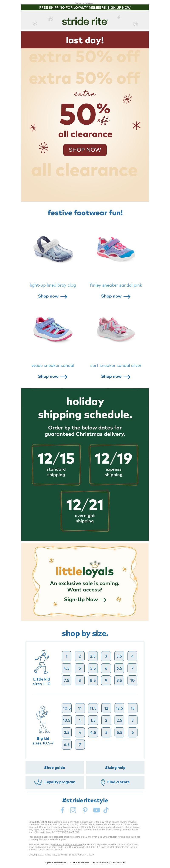Click the Big kid backpack figure icon
Screen dimensions: 170x868
[x=42, y=719]
